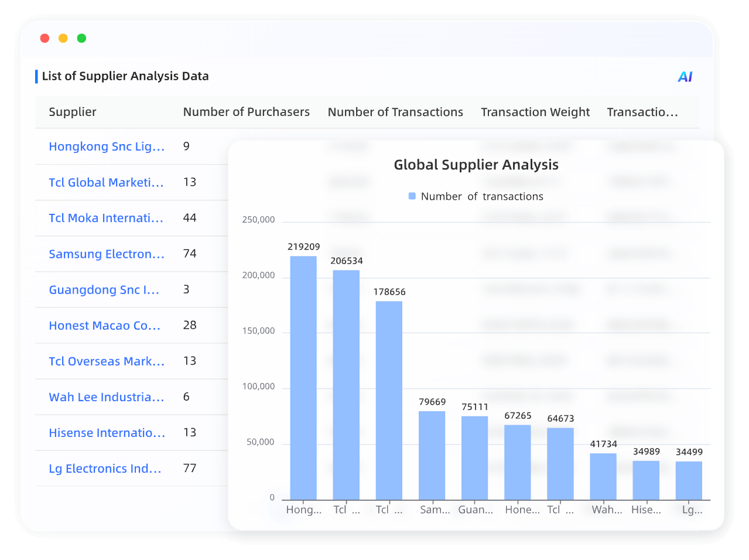Click the Transaction Weight column header
Viewport: 749px width, 560px height.
click(535, 112)
